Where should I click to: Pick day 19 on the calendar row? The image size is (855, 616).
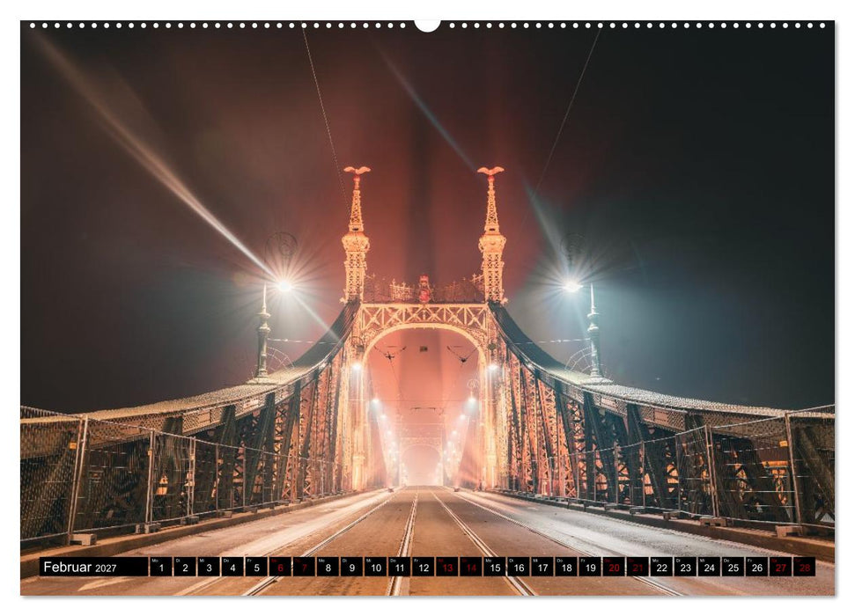click(590, 567)
